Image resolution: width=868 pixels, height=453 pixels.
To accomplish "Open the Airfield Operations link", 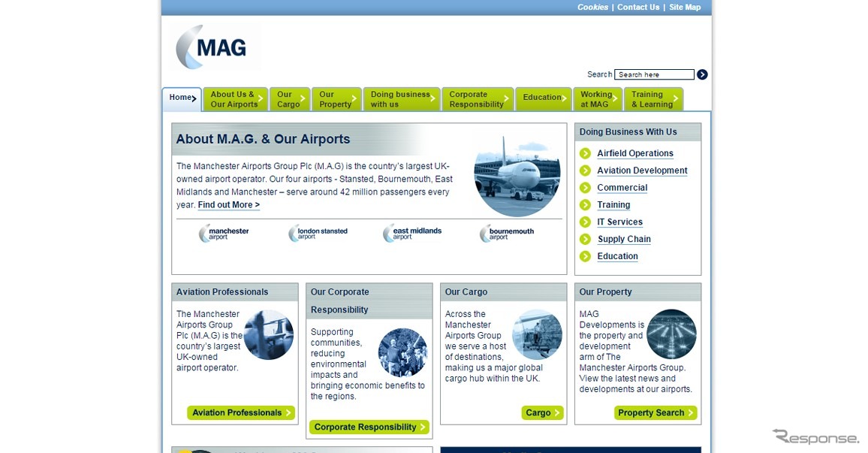I will click(635, 153).
